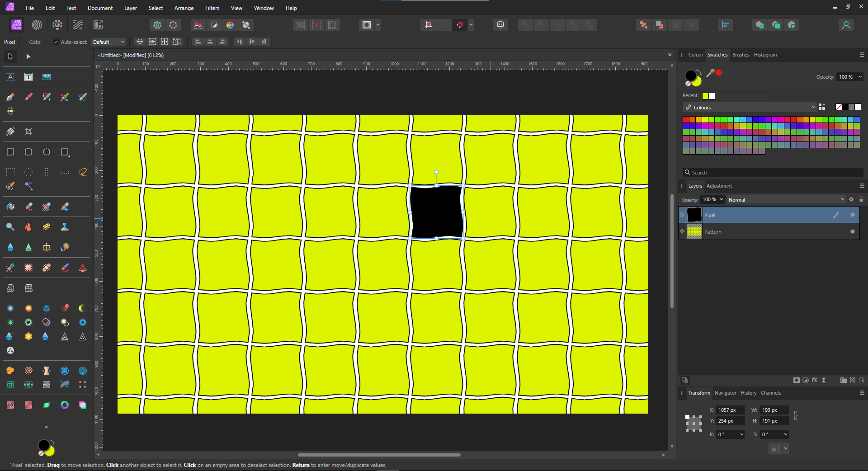Image resolution: width=868 pixels, height=471 pixels.
Task: Expand more tools chevron in toolbox
Action: [x=46, y=427]
